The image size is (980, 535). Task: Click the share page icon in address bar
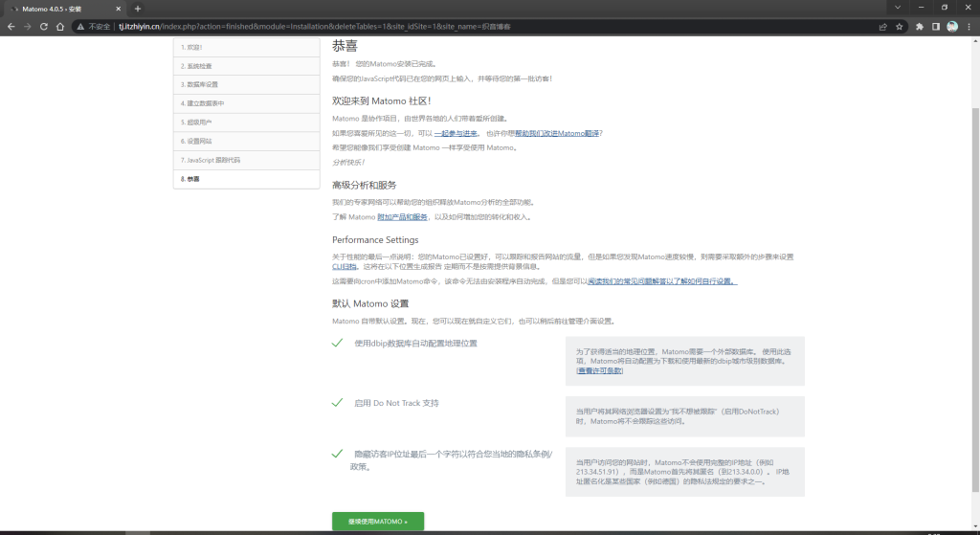(883, 26)
